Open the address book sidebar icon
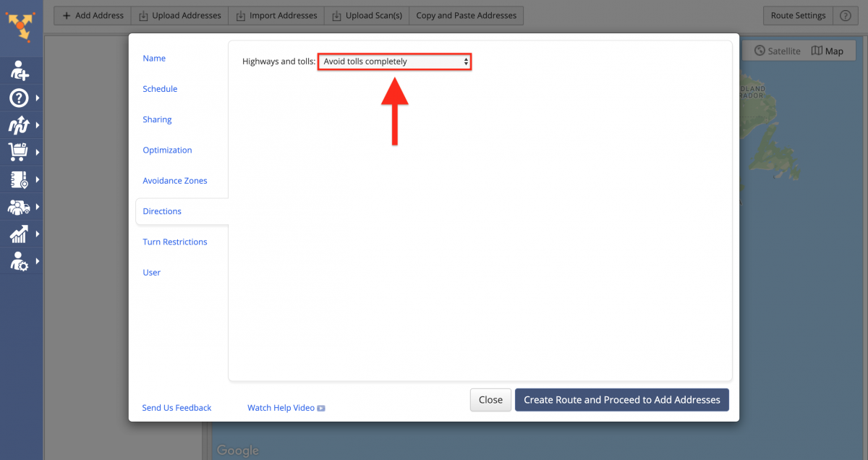The width and height of the screenshot is (868, 460). tap(18, 179)
